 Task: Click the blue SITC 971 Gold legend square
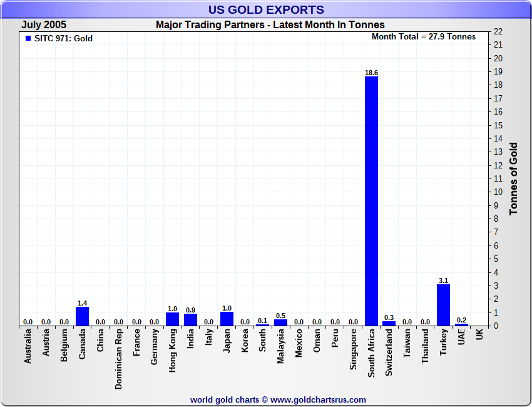tap(28, 38)
